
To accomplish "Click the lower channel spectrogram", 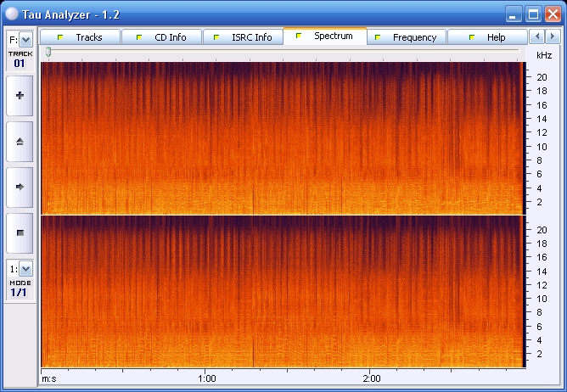I will click(281, 290).
